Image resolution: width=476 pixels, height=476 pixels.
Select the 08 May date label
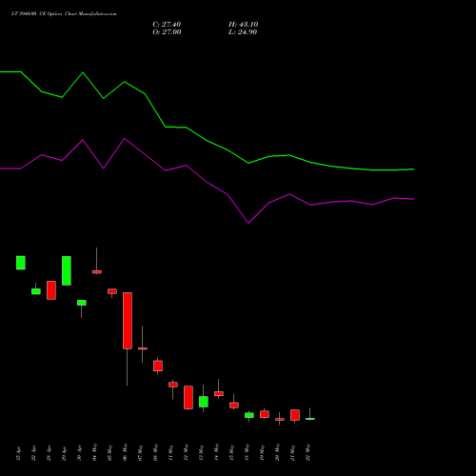click(155, 452)
